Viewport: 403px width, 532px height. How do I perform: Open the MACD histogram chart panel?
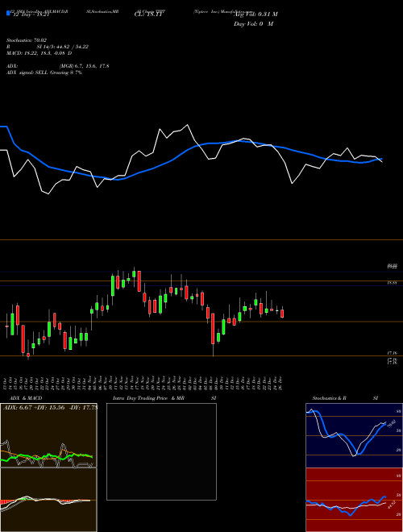48,500
